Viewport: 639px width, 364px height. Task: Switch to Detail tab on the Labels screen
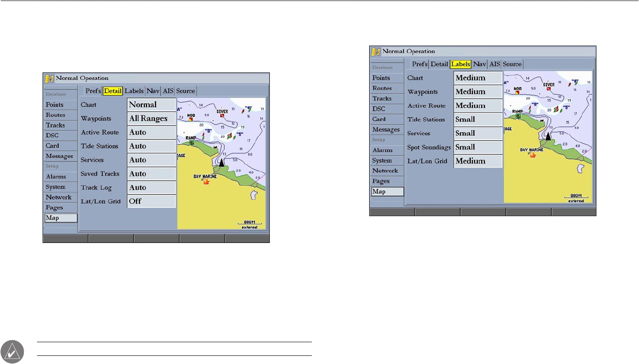[440, 64]
